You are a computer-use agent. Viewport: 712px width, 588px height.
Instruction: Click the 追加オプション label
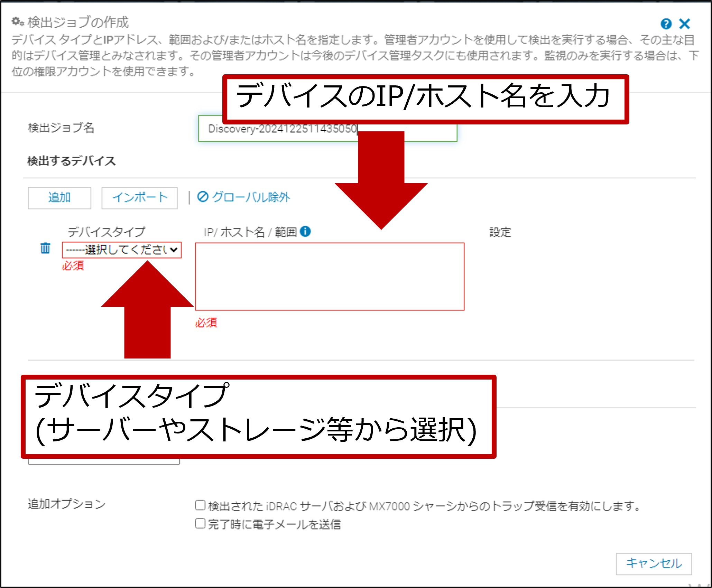coord(66,504)
